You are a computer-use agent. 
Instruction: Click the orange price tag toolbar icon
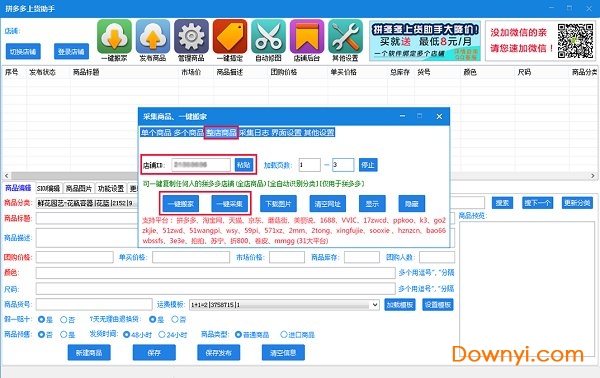230,36
